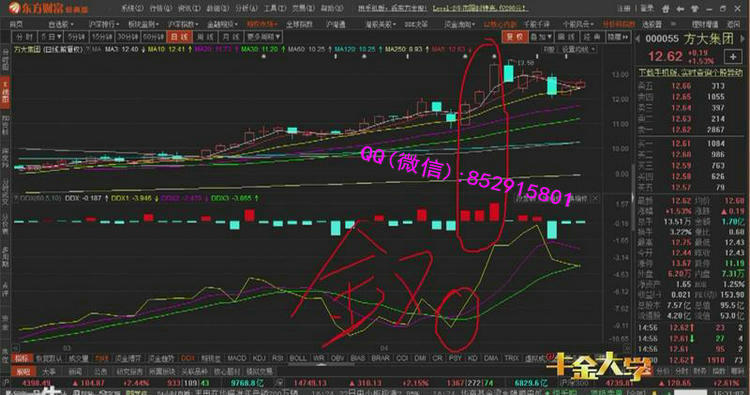Click the add-to-watchlist plus icon beside 12.62
This screenshot has height=395, width=750.
pos(733,56)
